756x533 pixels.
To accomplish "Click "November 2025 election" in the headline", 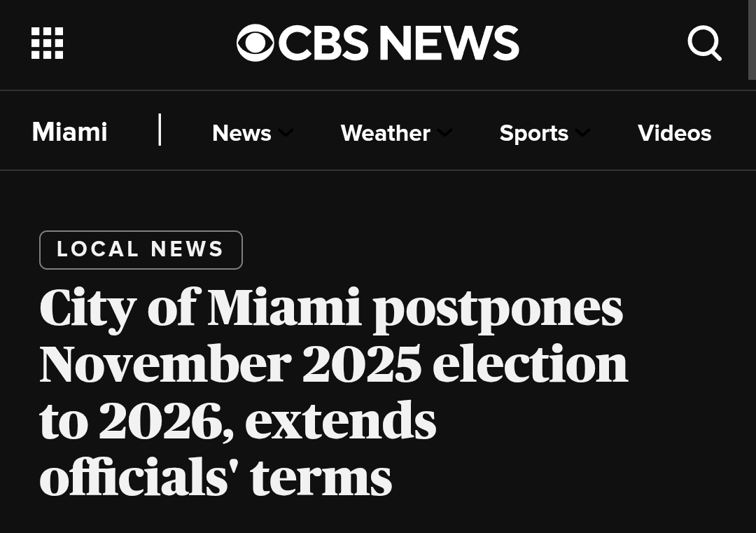I will click(x=333, y=365).
